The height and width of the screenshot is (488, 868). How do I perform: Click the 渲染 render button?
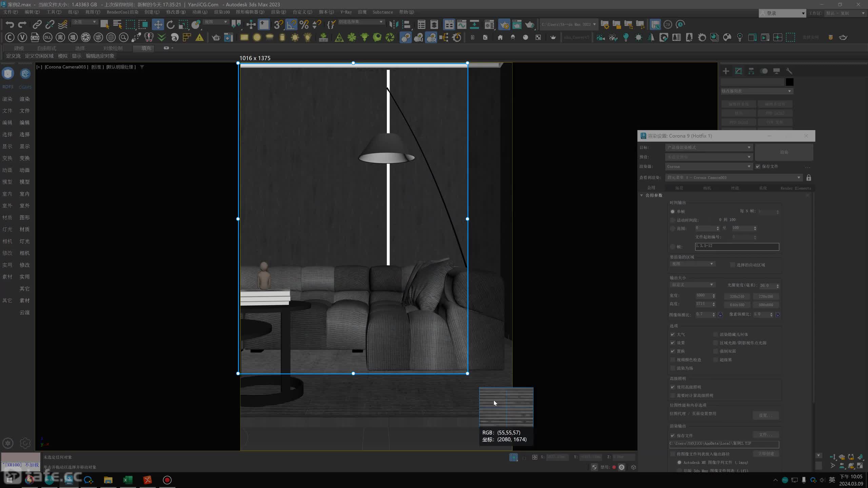784,152
